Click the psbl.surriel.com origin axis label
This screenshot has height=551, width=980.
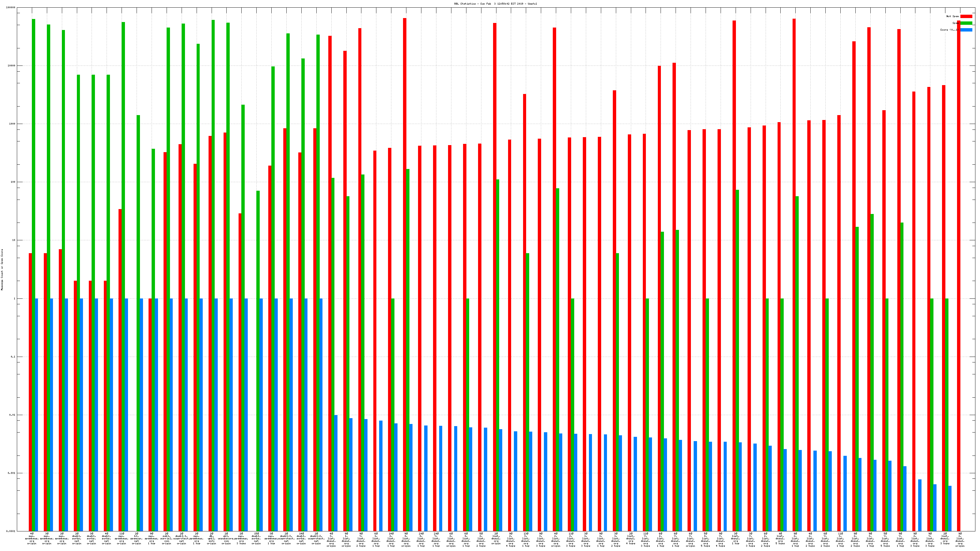[x=167, y=539]
